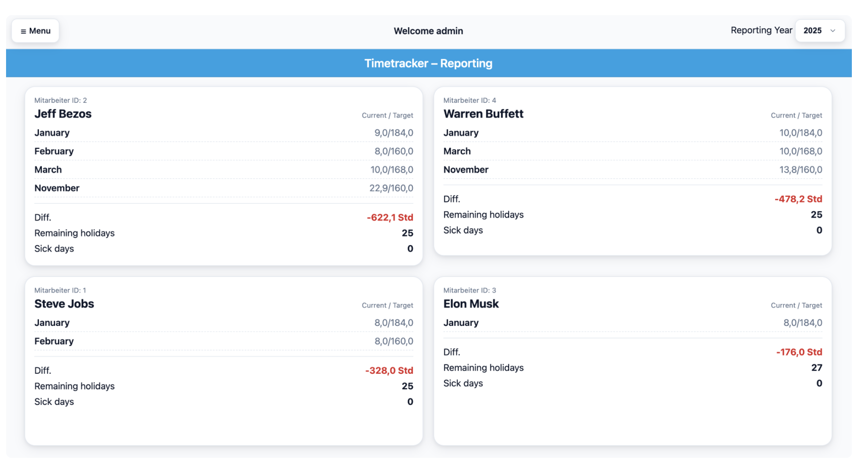Image resolution: width=868 pixels, height=466 pixels.
Task: Click Warren Buffett November value 13,8/160,0
Action: tap(801, 170)
